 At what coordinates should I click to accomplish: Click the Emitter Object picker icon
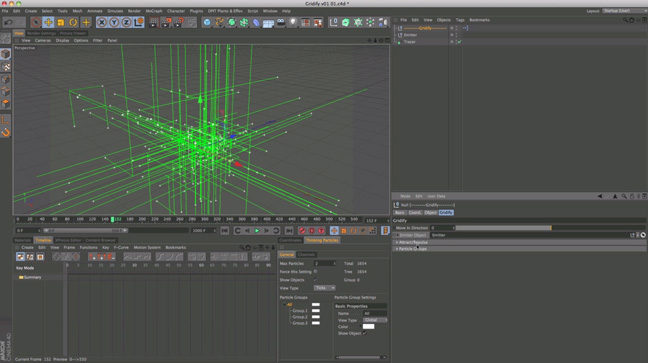point(643,235)
